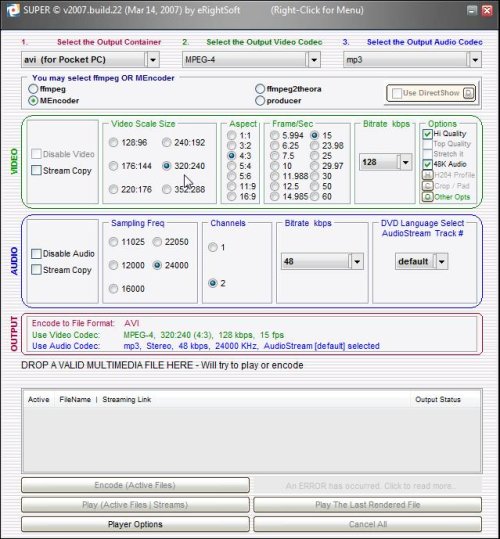Click the H264 Profile icon
The image size is (500, 539).
pyautogui.click(x=427, y=175)
